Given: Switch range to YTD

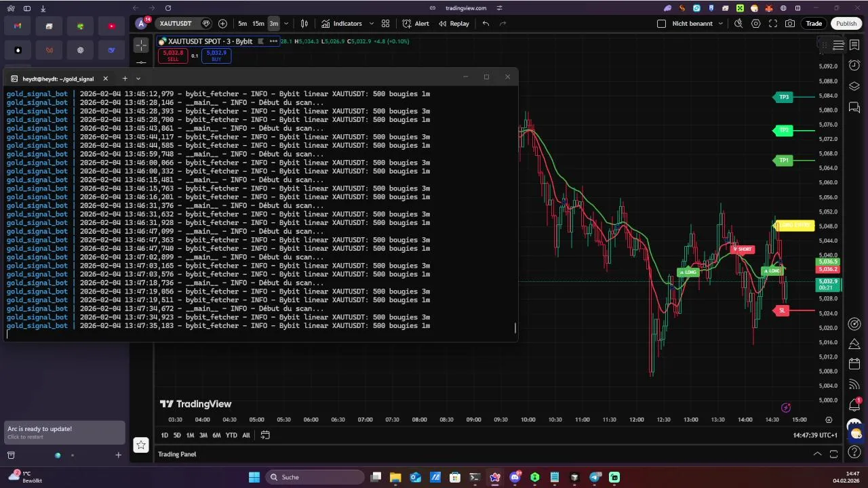Looking at the screenshot, I should click(231, 435).
